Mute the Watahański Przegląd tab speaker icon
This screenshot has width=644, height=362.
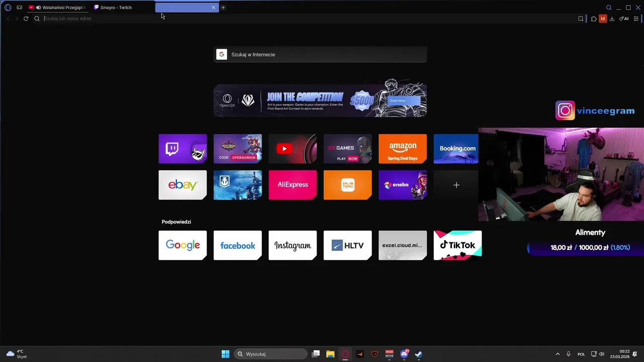pos(38,8)
